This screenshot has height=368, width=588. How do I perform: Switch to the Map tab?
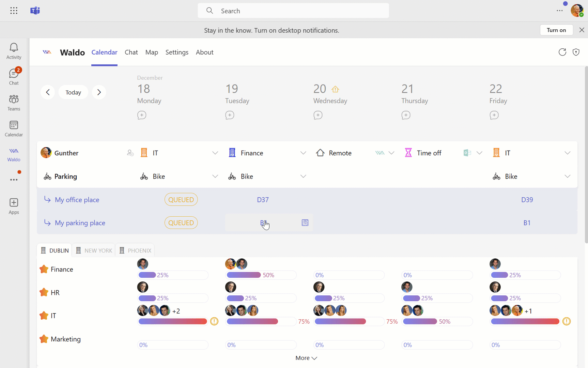pyautogui.click(x=152, y=52)
